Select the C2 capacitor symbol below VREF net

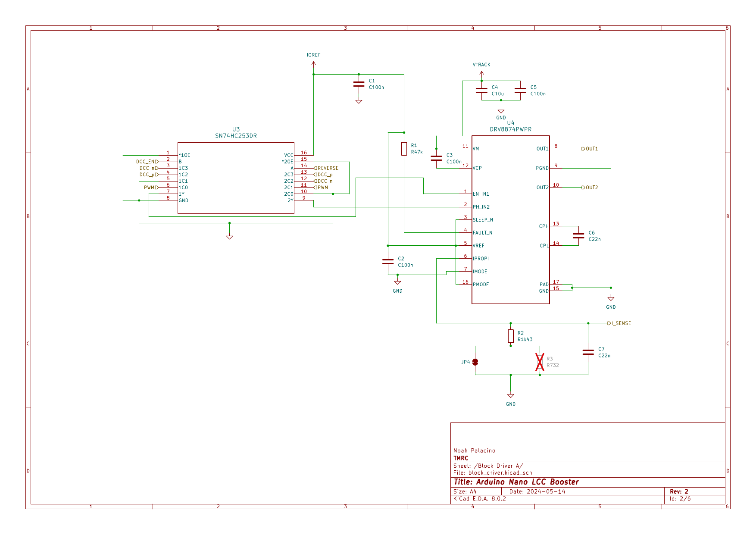[388, 262]
